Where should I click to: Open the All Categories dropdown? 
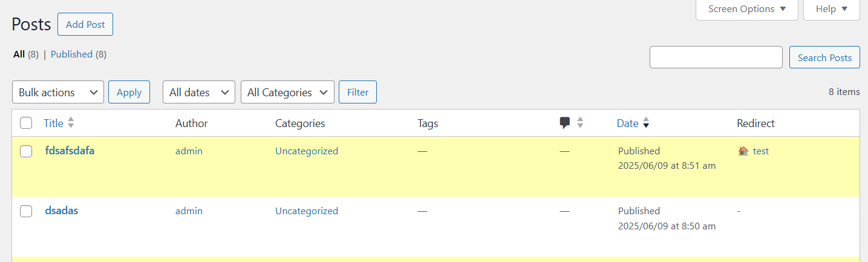point(287,92)
